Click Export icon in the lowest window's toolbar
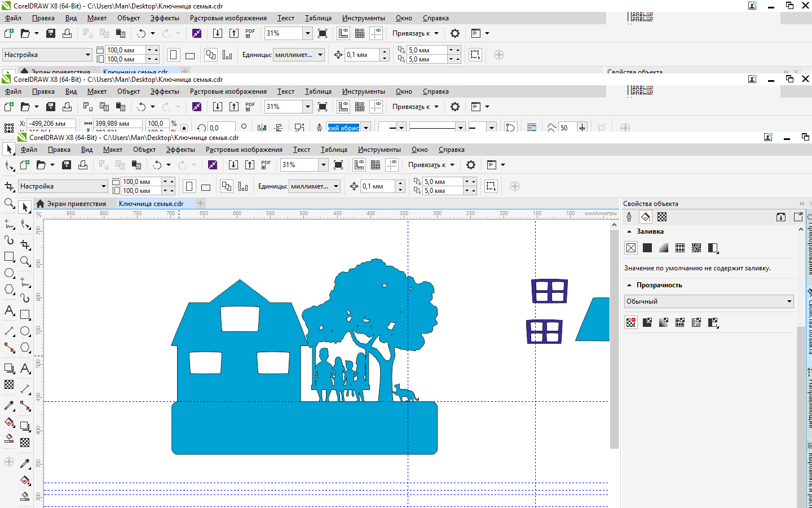The width and height of the screenshot is (812, 508). tap(250, 165)
